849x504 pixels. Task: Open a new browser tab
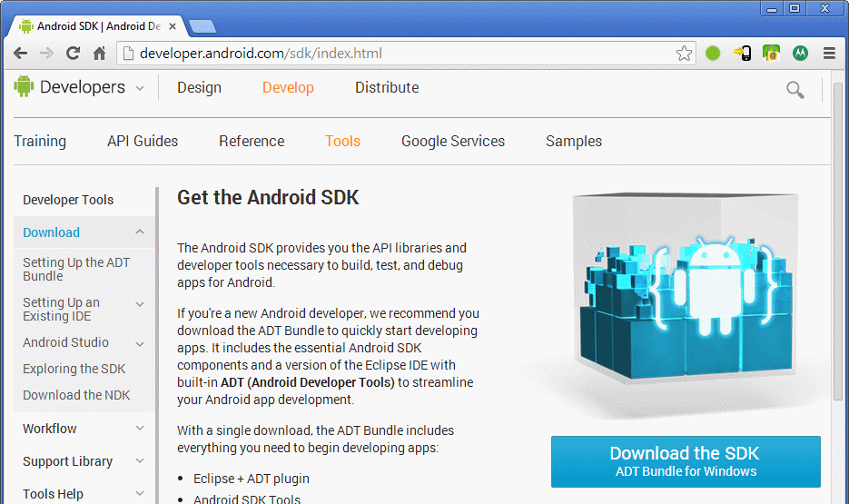coord(202,26)
